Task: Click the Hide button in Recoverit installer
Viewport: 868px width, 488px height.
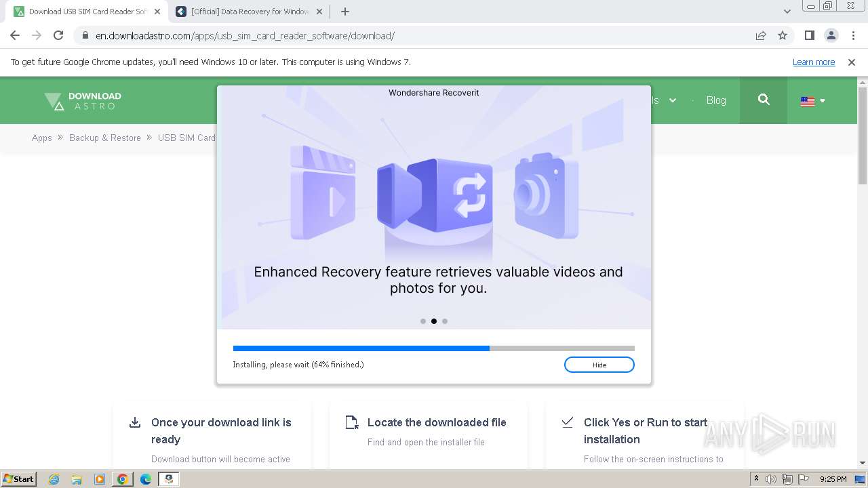Action: pos(599,365)
